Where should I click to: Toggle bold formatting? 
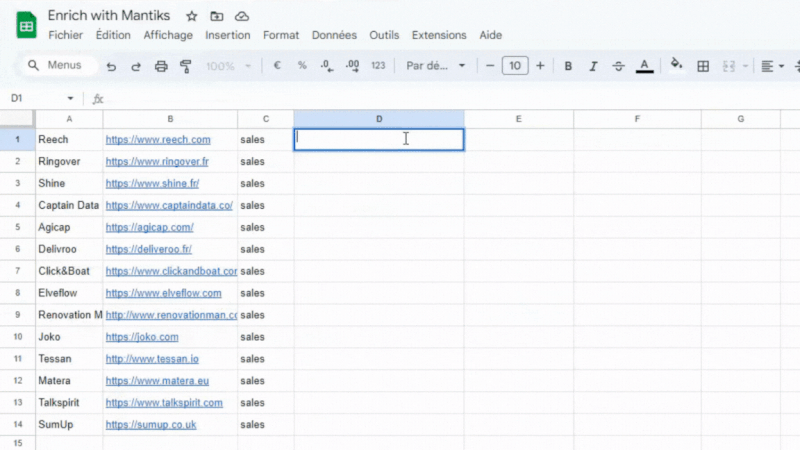tap(568, 66)
